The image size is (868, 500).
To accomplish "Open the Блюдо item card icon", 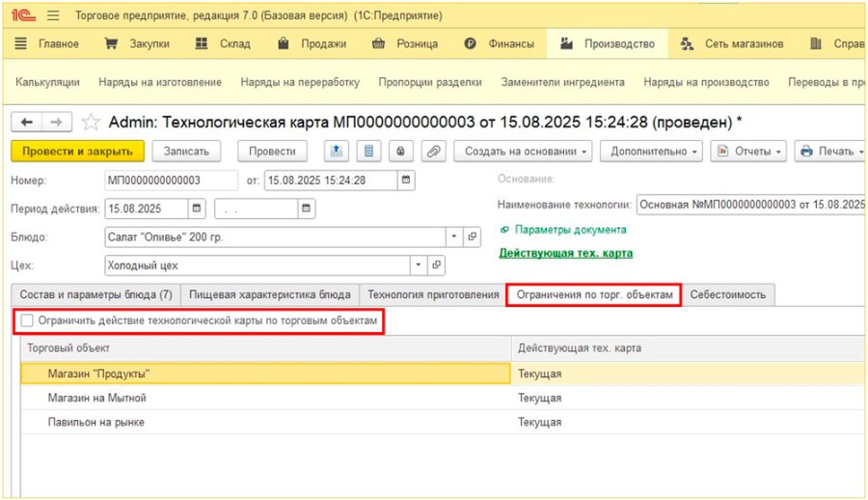I will [472, 236].
